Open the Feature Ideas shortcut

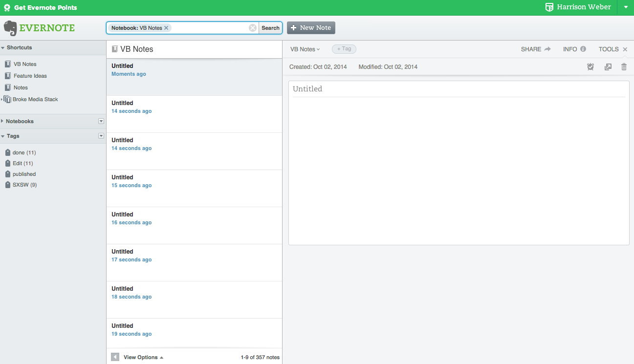click(30, 76)
